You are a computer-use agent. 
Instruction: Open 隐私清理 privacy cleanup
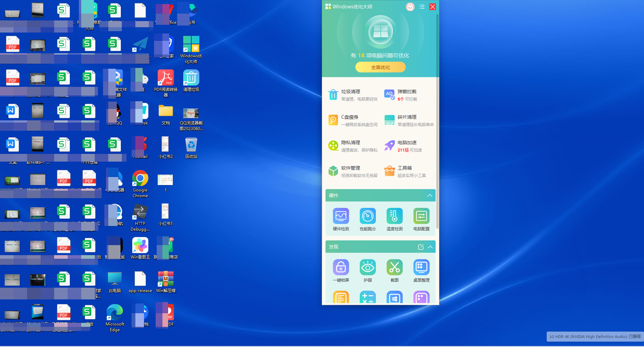pyautogui.click(x=353, y=146)
